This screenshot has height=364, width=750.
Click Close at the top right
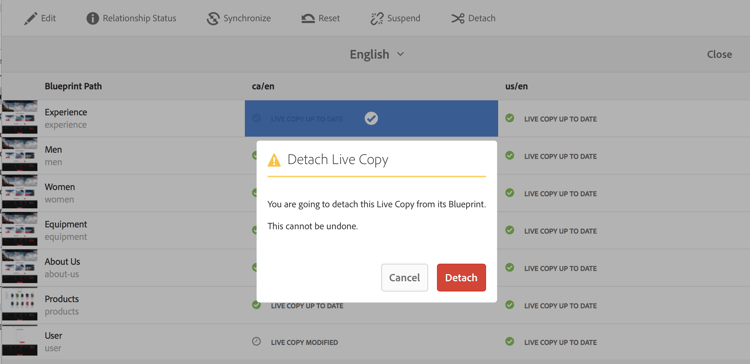pos(719,55)
